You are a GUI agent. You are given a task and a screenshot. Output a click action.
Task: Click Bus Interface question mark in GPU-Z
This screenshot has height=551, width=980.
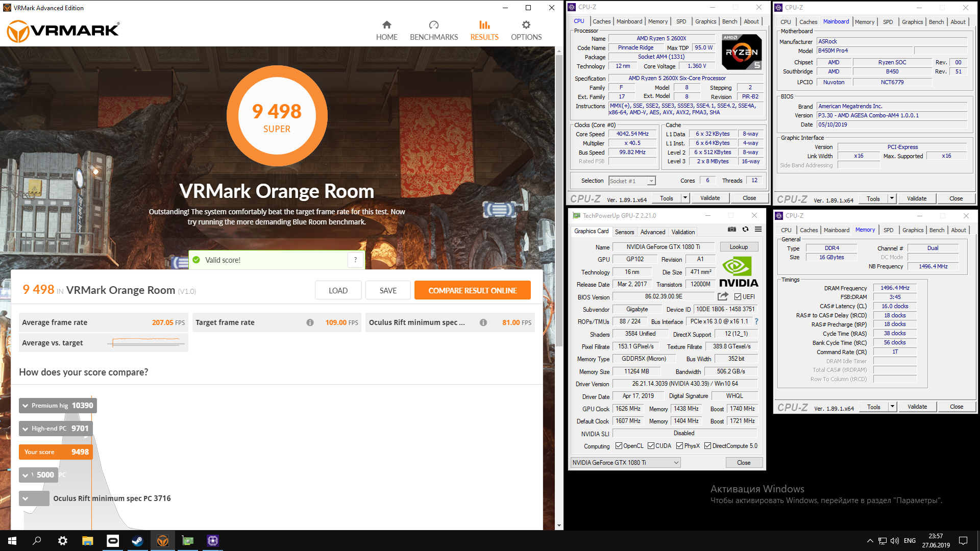point(756,321)
